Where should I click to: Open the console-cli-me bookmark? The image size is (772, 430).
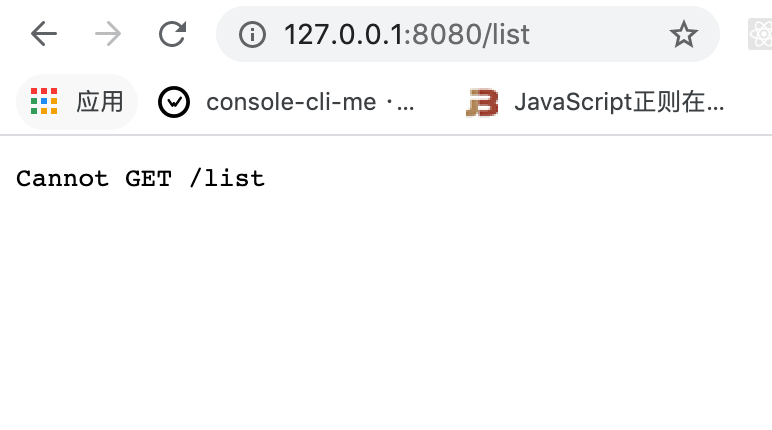pos(309,101)
